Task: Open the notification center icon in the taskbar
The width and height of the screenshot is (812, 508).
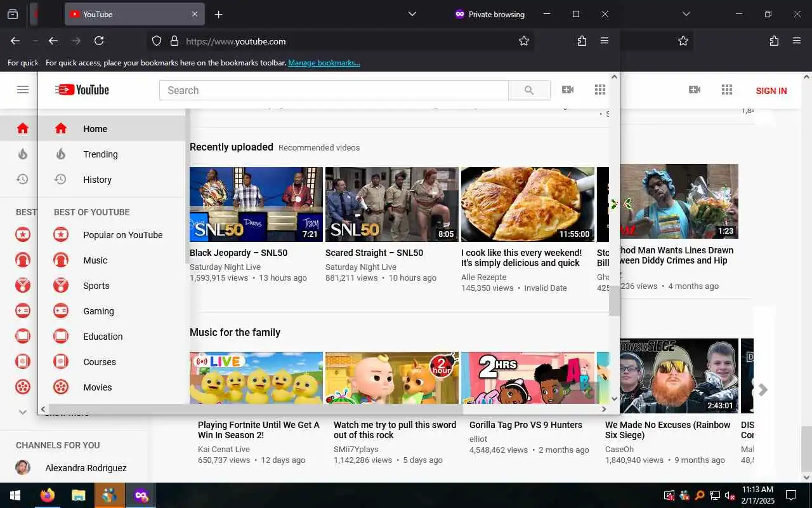Action: [791, 495]
